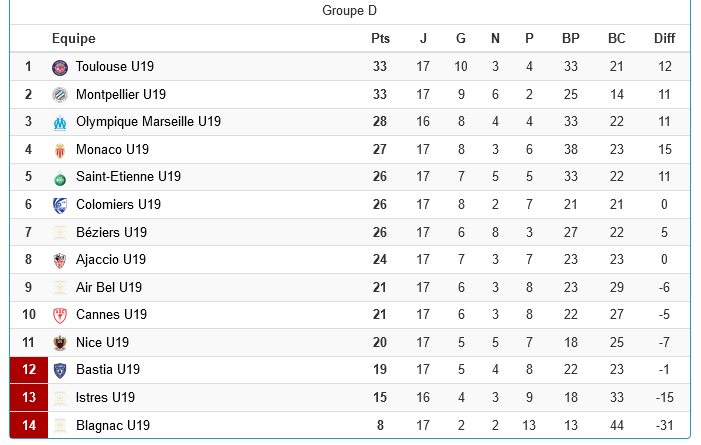The width and height of the screenshot is (701, 445).
Task: Click the Olympique Marseille U19 logo
Action: click(x=60, y=122)
